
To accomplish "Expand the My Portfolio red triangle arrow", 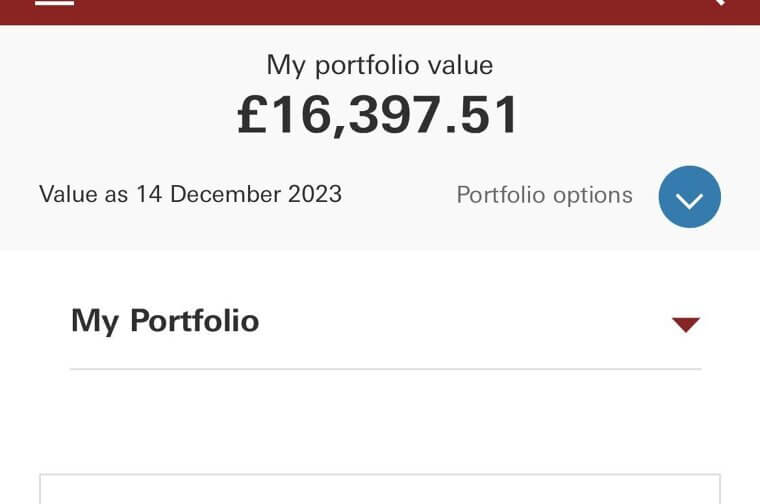I will 686,324.
